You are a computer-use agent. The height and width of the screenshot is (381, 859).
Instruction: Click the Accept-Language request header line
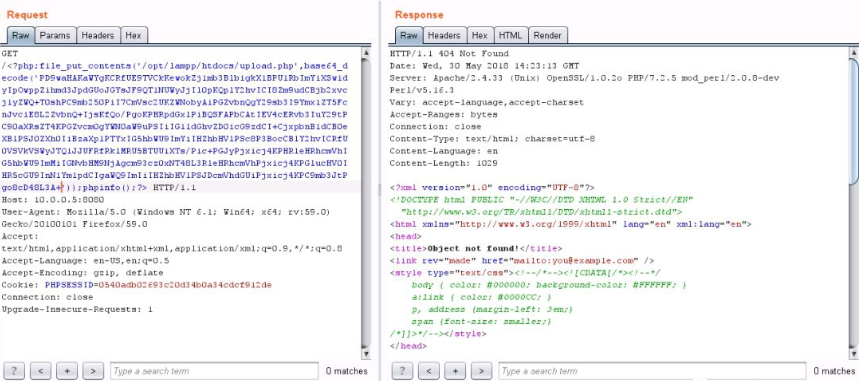tap(85, 260)
